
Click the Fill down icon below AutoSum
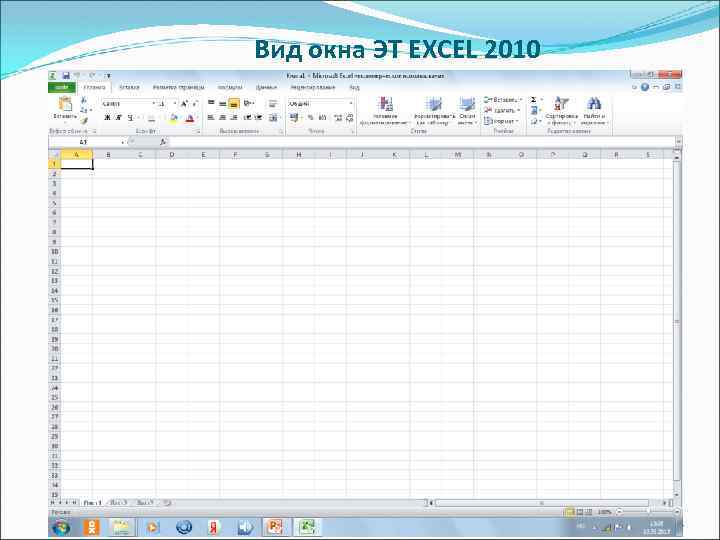[534, 111]
